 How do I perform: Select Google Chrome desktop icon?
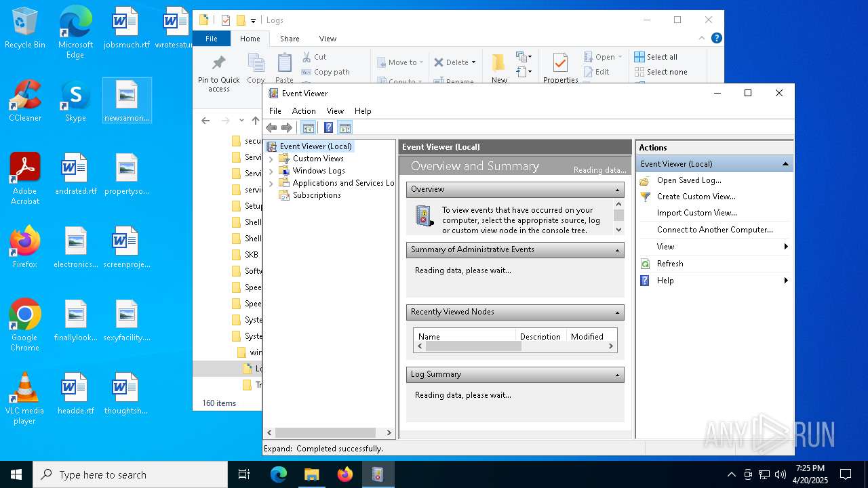tap(25, 325)
